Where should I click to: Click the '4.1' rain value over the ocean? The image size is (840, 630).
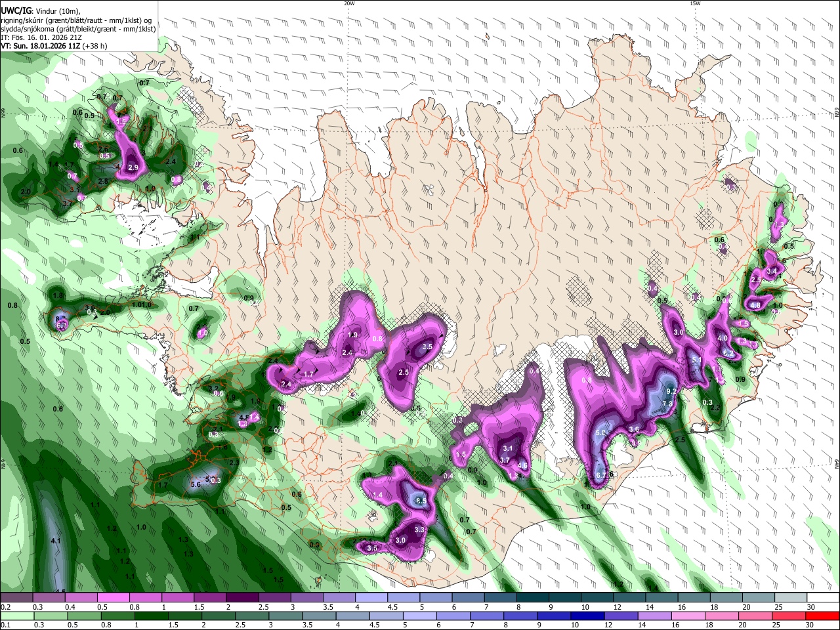tap(56, 541)
